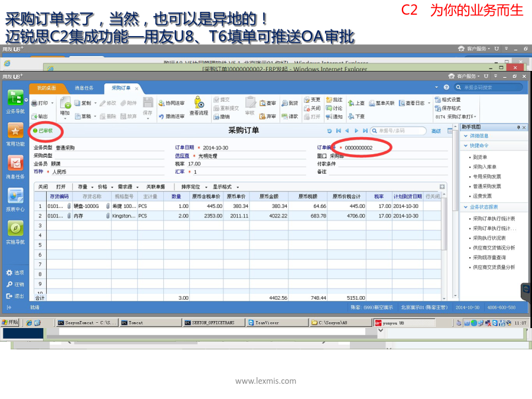Screen dimensions: 532x399
Task: Click 查看流程 to view workflow
Action: 199,106
